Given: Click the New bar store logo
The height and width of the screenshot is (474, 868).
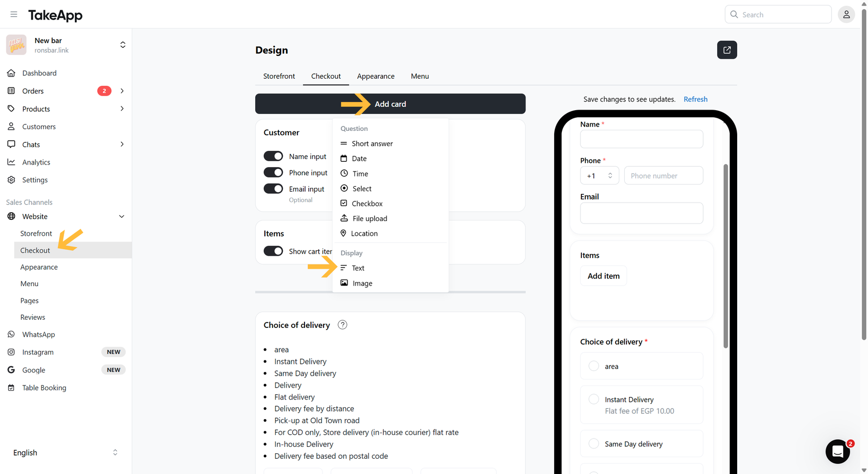Looking at the screenshot, I should (x=16, y=45).
